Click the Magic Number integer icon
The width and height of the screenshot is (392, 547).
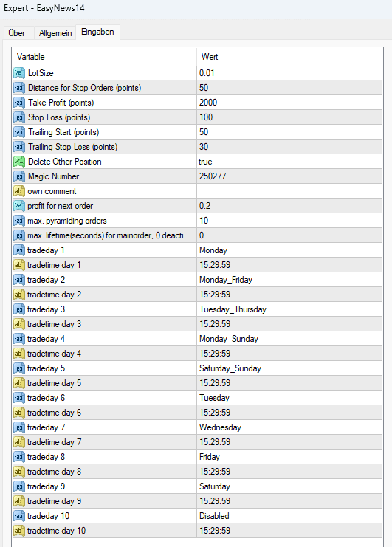[x=19, y=176]
